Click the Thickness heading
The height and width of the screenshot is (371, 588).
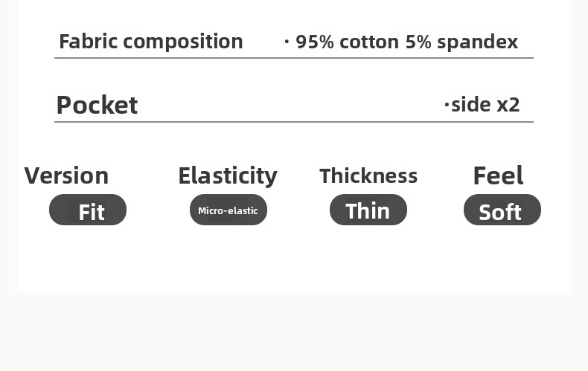[x=368, y=175]
